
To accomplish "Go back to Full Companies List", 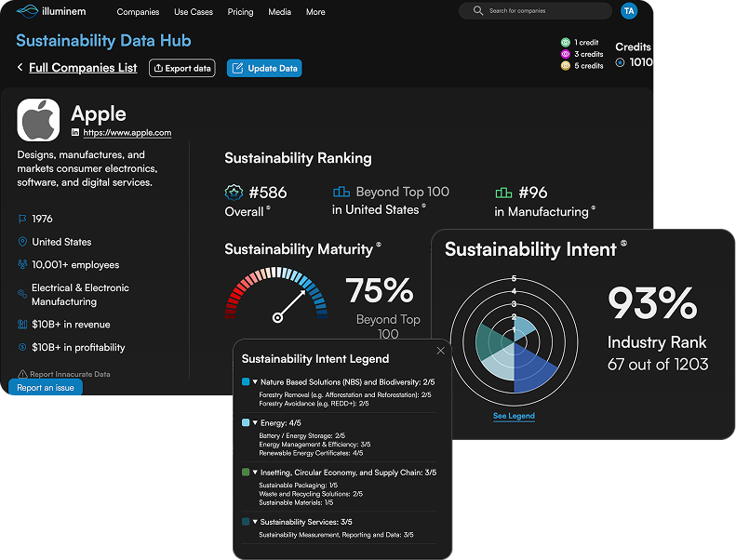I will point(83,68).
